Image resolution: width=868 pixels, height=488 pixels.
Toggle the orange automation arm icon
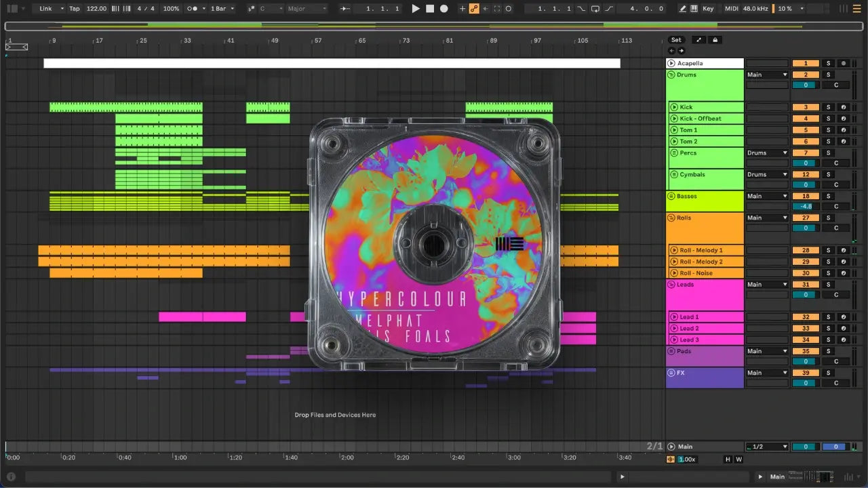[x=474, y=9]
